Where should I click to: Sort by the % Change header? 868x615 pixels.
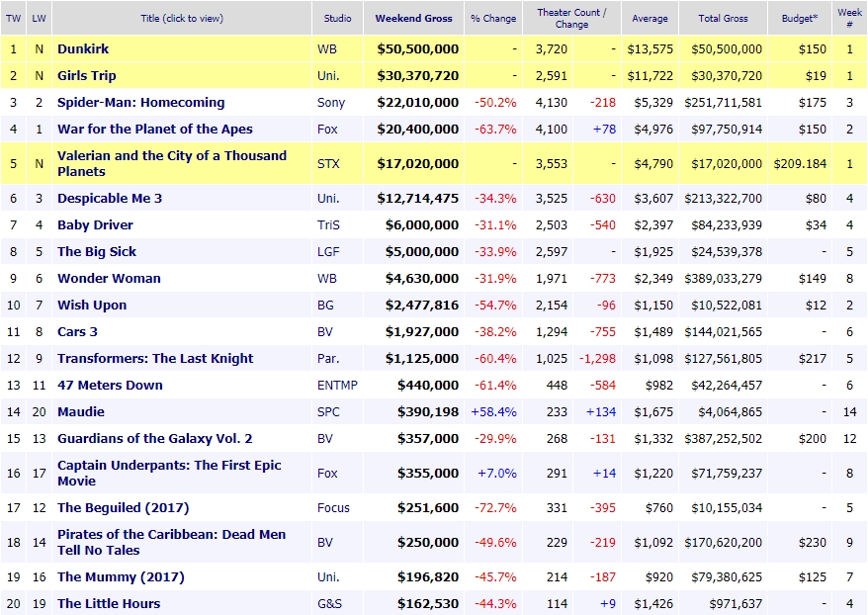(493, 18)
